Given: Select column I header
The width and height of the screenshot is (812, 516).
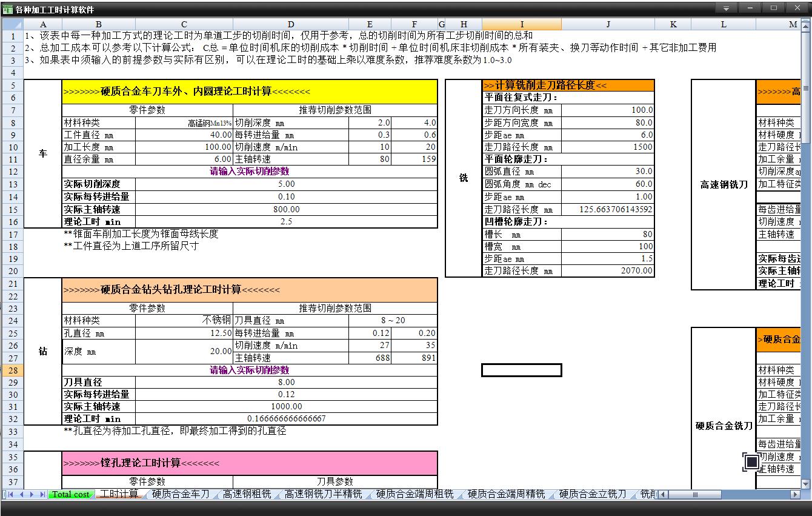Looking at the screenshot, I should [522, 24].
